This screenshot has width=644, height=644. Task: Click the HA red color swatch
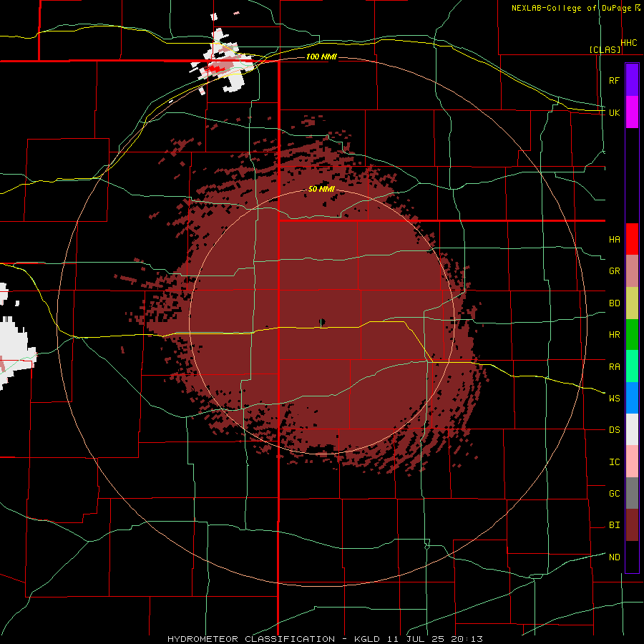632,239
